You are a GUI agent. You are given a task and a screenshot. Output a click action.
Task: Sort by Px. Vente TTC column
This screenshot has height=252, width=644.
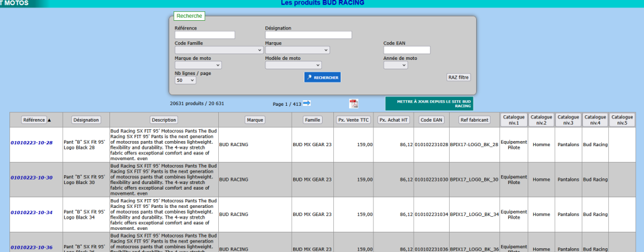[353, 120]
